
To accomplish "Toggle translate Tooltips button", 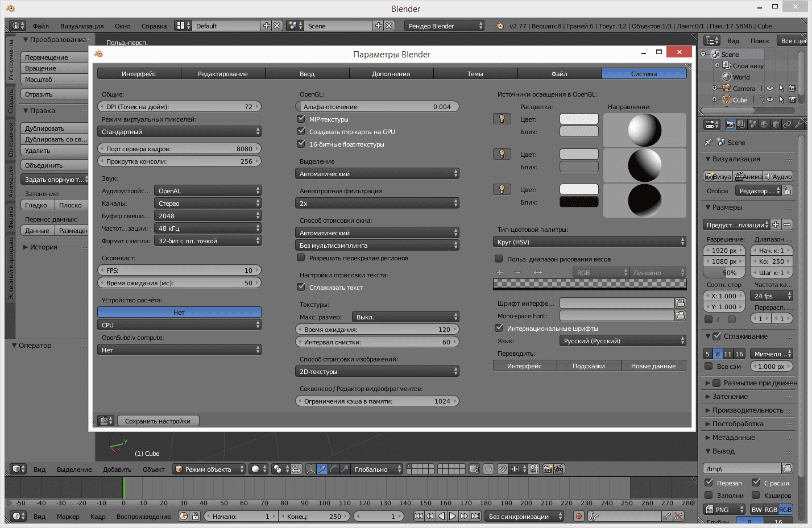I will [x=589, y=365].
